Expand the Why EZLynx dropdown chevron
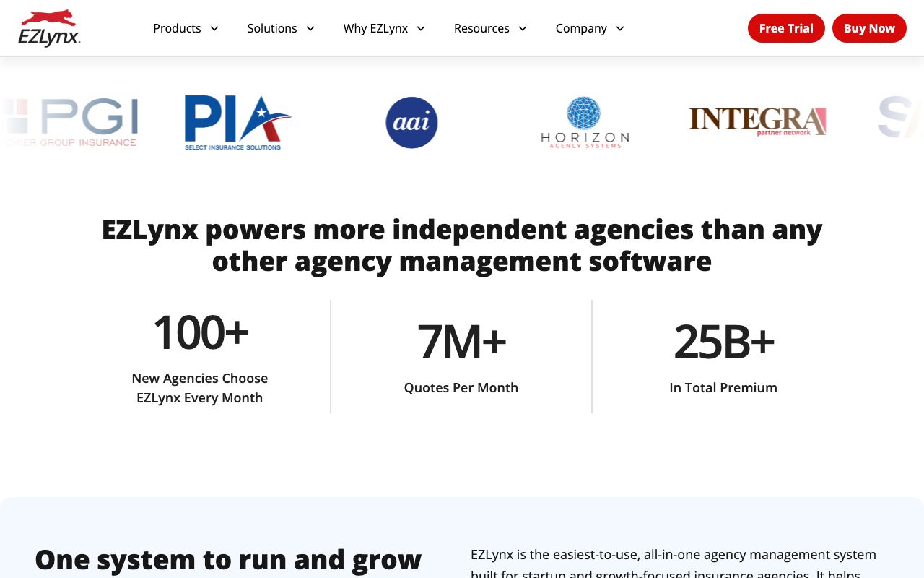The height and width of the screenshot is (578, 924). [421, 28]
